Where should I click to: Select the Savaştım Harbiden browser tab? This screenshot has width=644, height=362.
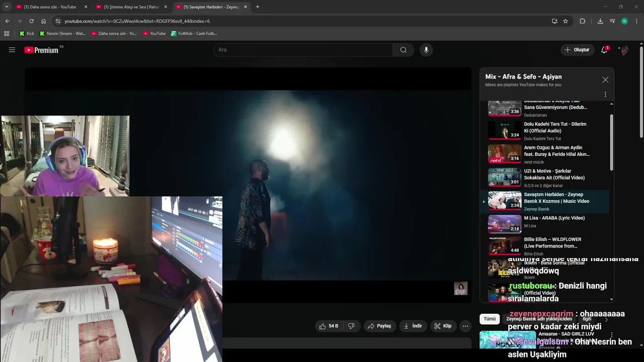pyautogui.click(x=210, y=7)
